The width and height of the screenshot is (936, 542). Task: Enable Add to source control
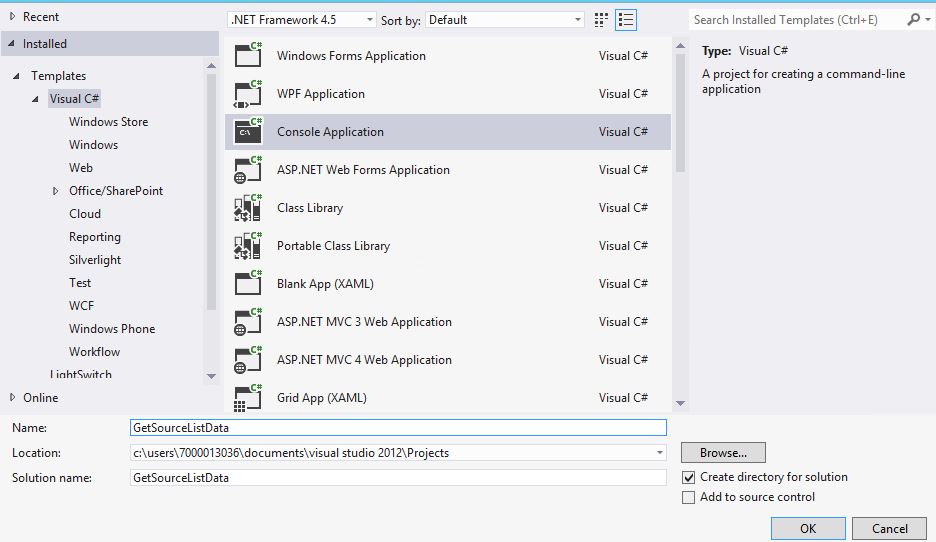coord(688,498)
